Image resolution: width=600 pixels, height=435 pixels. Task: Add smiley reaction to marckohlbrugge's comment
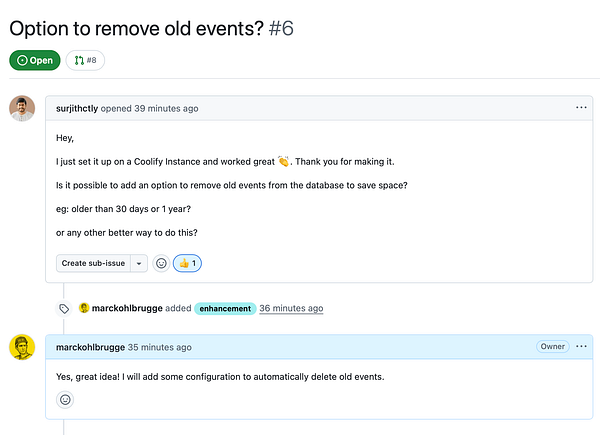(65, 400)
